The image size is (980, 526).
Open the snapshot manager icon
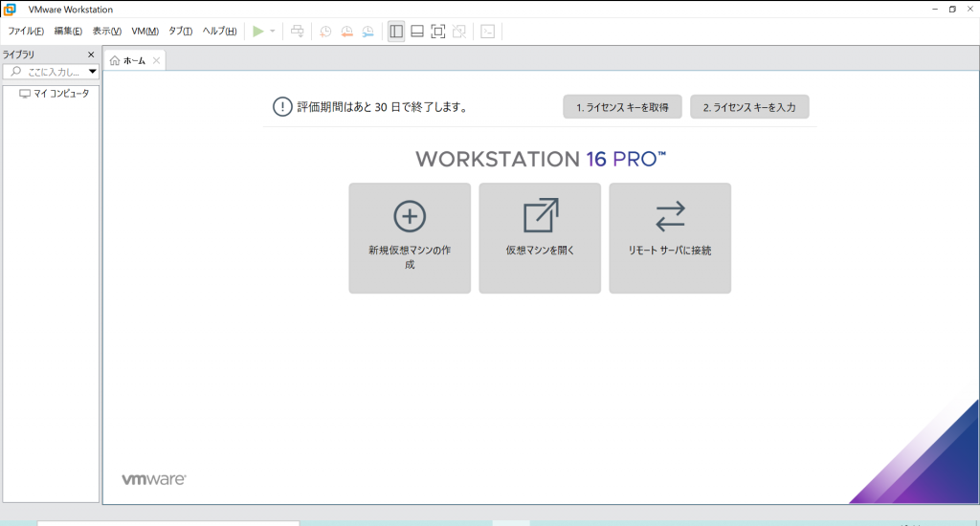pos(367,32)
